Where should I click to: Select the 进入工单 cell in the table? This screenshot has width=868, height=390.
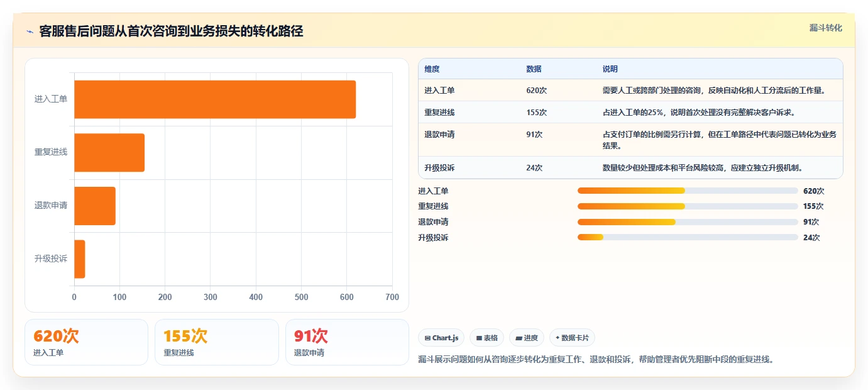[439, 91]
